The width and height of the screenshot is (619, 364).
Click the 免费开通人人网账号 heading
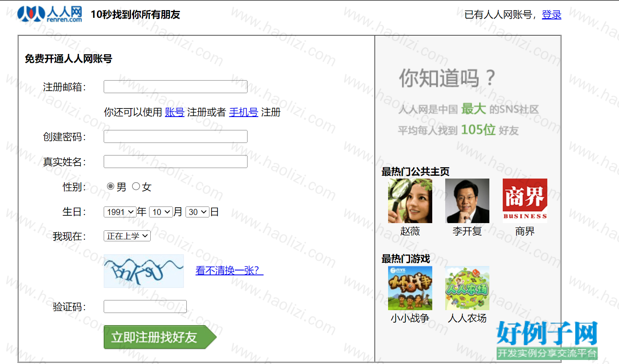(x=68, y=59)
